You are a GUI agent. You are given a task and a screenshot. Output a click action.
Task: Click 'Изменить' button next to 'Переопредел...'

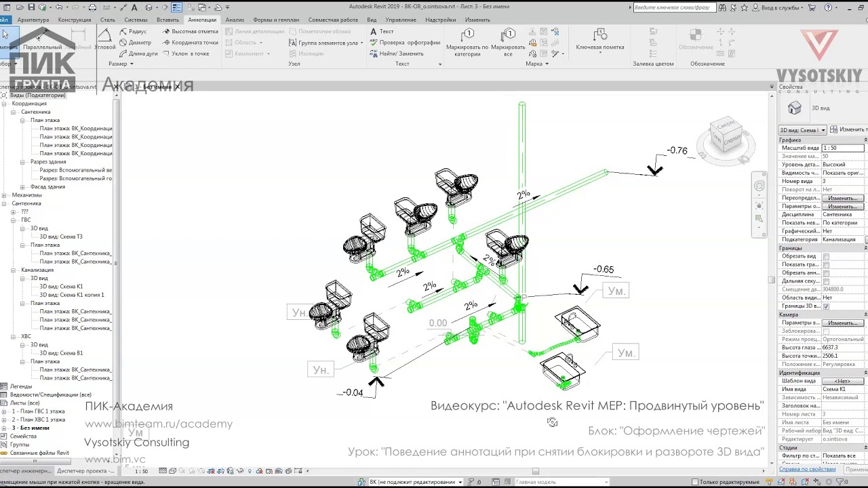coord(843,198)
